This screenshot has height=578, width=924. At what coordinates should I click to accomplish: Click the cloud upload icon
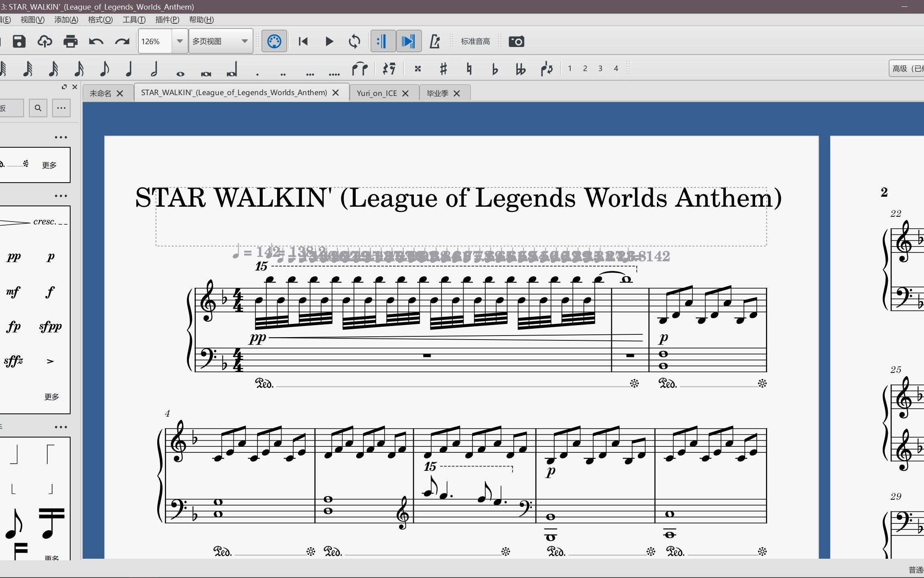(45, 41)
